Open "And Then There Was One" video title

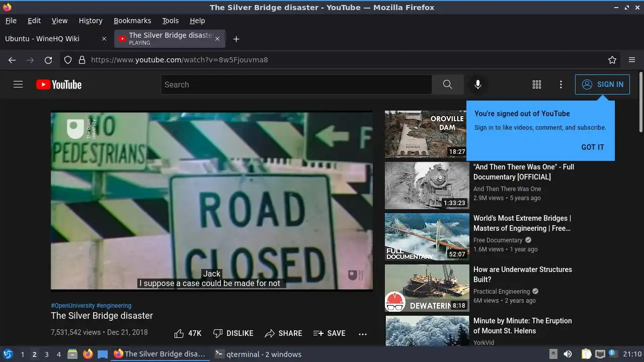point(524,172)
